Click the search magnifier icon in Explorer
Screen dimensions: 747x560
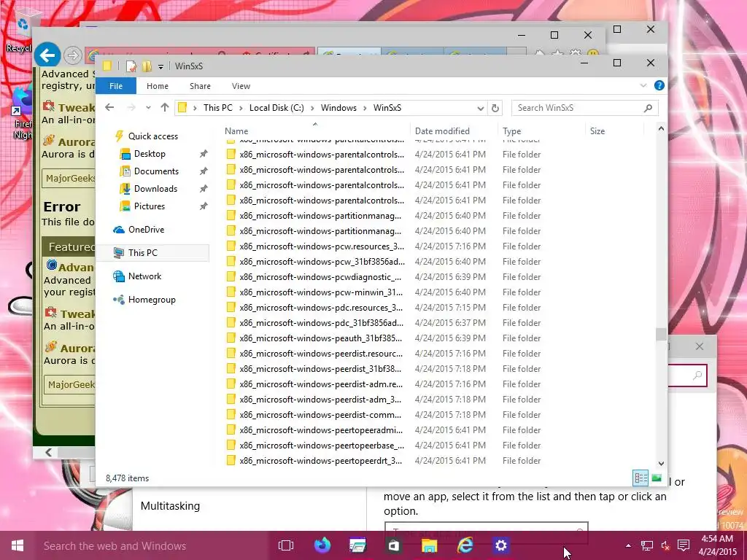click(x=648, y=108)
